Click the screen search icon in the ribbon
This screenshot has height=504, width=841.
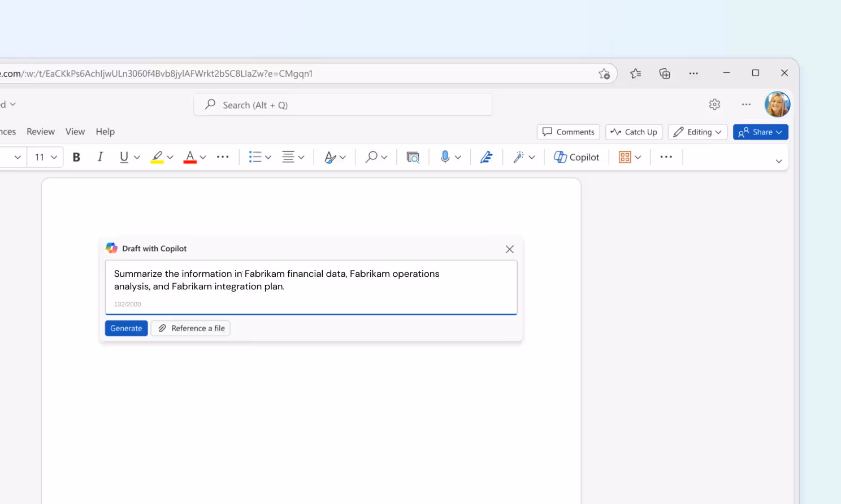[x=413, y=157]
